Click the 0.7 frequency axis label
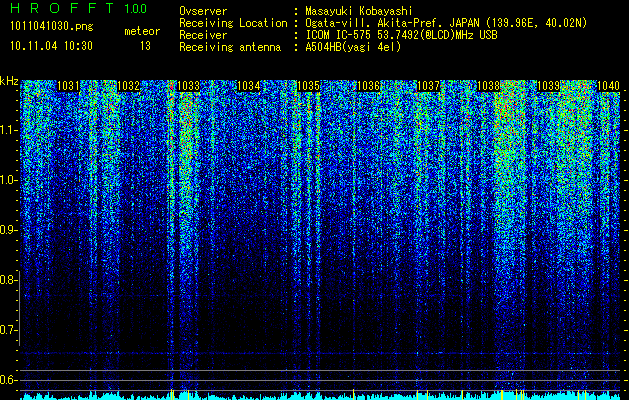 8,330
